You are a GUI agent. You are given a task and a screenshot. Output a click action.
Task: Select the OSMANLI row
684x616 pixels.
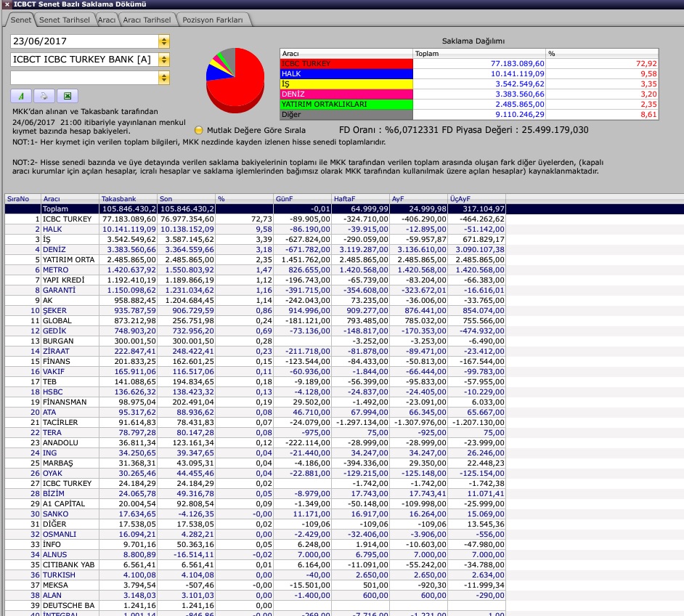coord(255,535)
